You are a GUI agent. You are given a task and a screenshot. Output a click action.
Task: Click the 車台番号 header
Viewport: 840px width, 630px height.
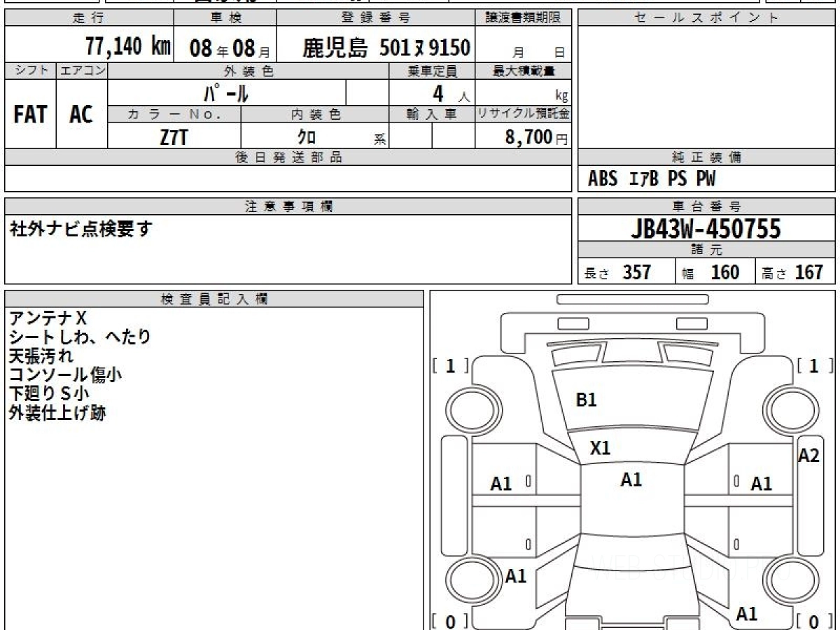(x=707, y=206)
